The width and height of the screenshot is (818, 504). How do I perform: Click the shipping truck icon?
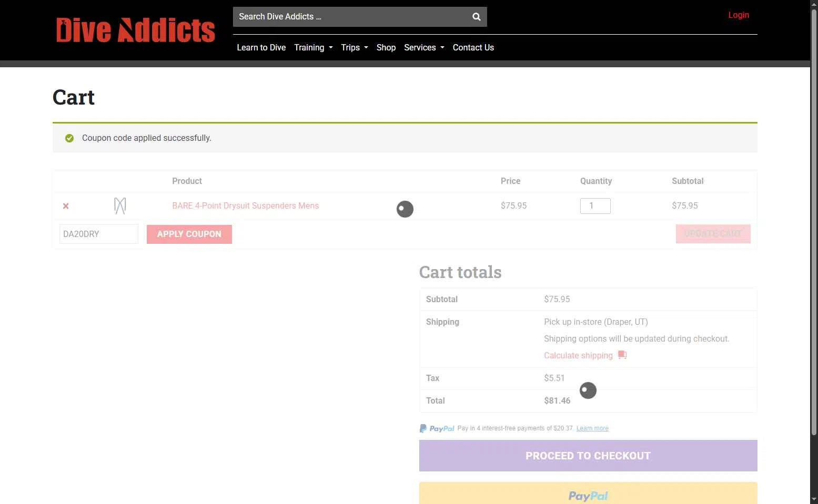pyautogui.click(x=622, y=355)
